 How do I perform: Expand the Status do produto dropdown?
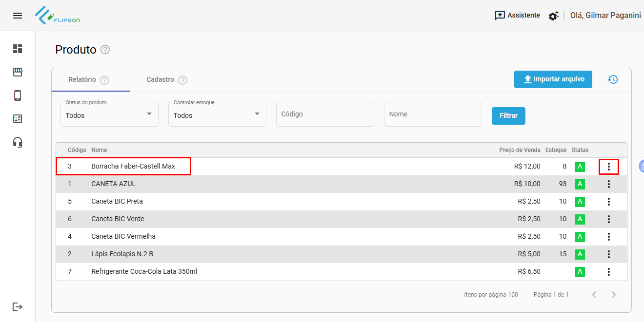coord(109,114)
